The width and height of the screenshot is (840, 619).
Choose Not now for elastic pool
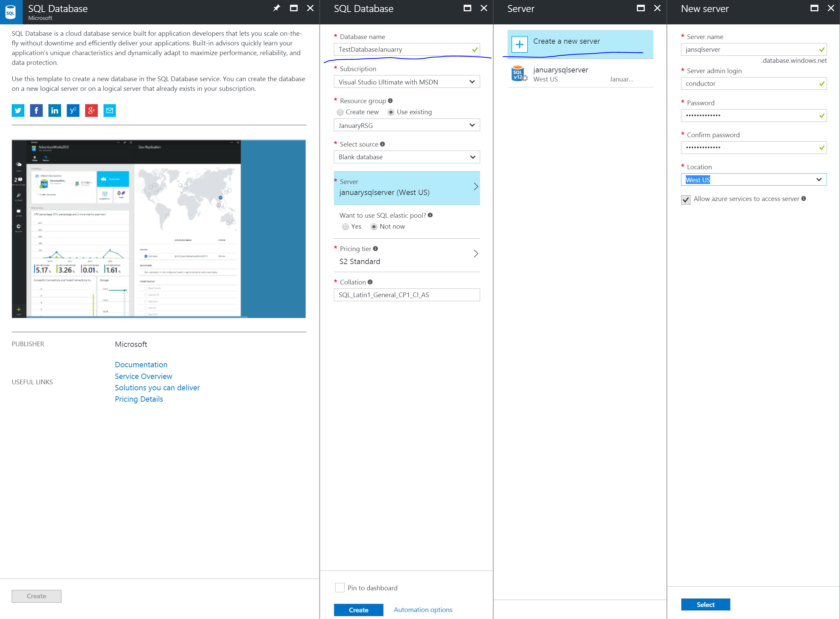point(374,227)
